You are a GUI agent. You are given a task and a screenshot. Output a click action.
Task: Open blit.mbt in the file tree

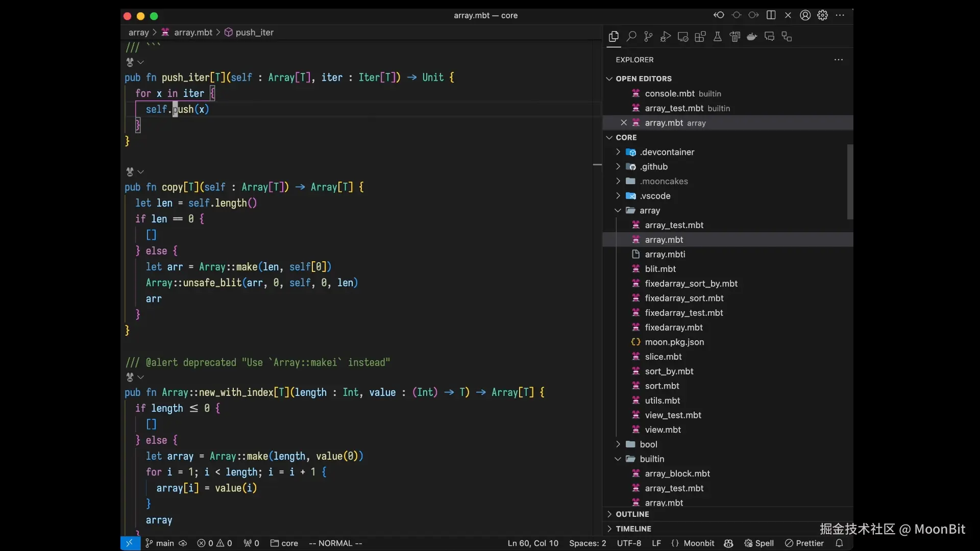pyautogui.click(x=660, y=269)
